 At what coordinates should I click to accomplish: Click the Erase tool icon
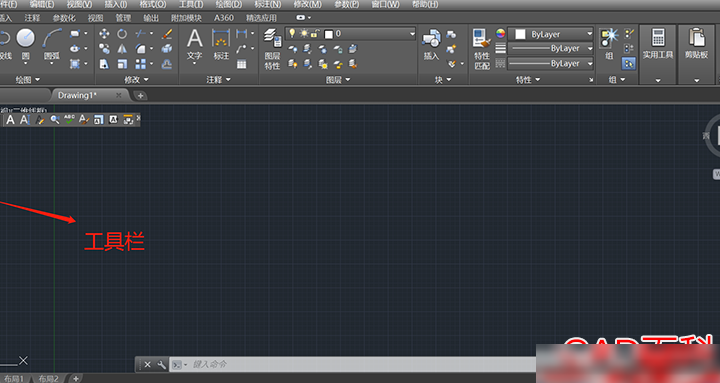pyautogui.click(x=167, y=34)
